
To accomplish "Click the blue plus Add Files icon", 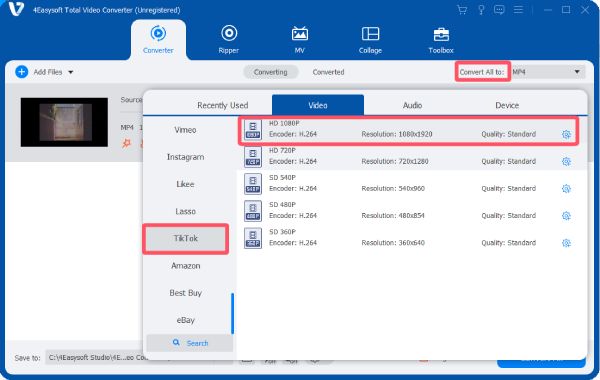I will click(21, 72).
